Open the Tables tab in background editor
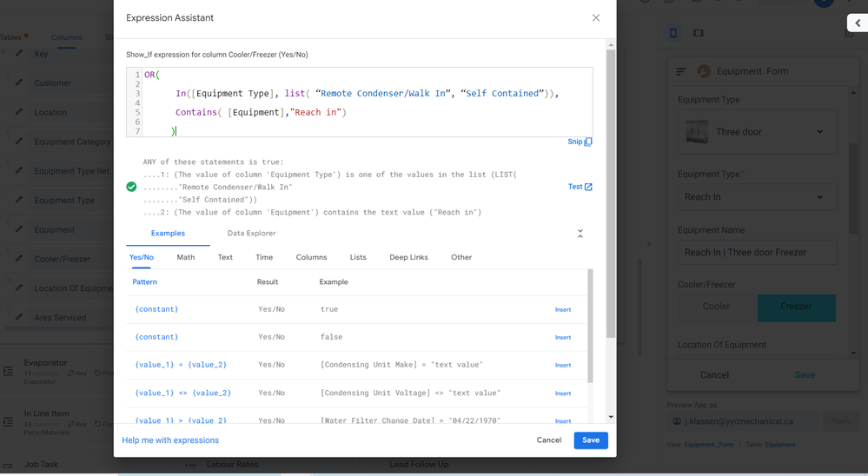The height and width of the screenshot is (476, 868). pos(11,37)
